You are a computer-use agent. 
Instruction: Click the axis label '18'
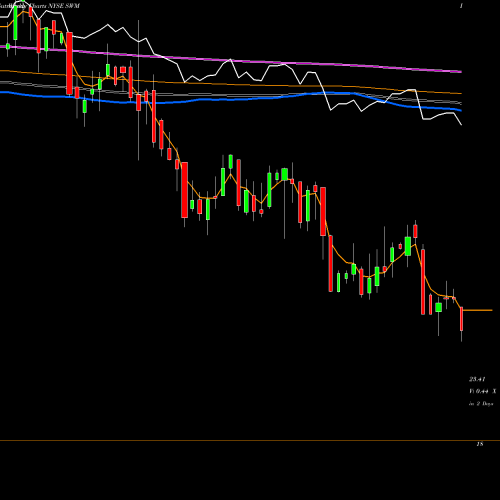tap(480, 444)
